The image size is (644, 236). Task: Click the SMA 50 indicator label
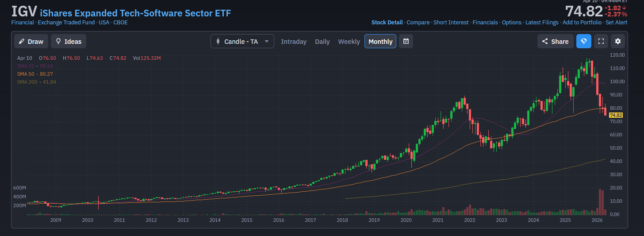click(x=26, y=74)
